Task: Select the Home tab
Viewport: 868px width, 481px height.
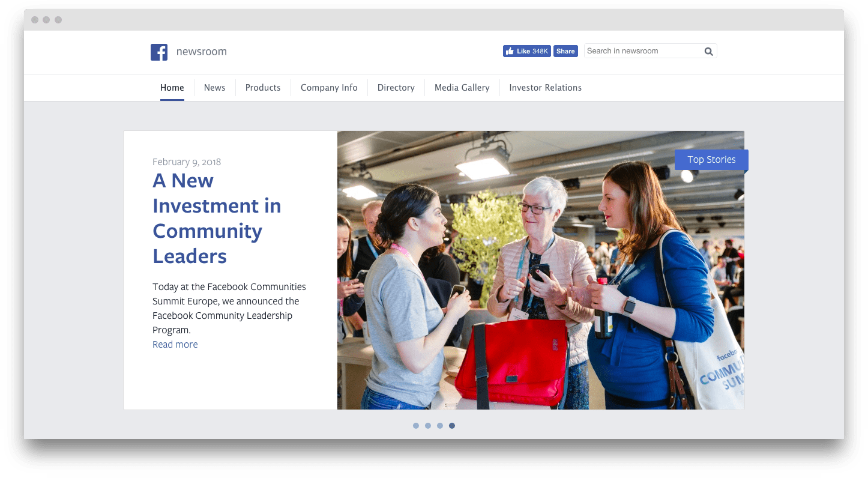Action: click(172, 88)
